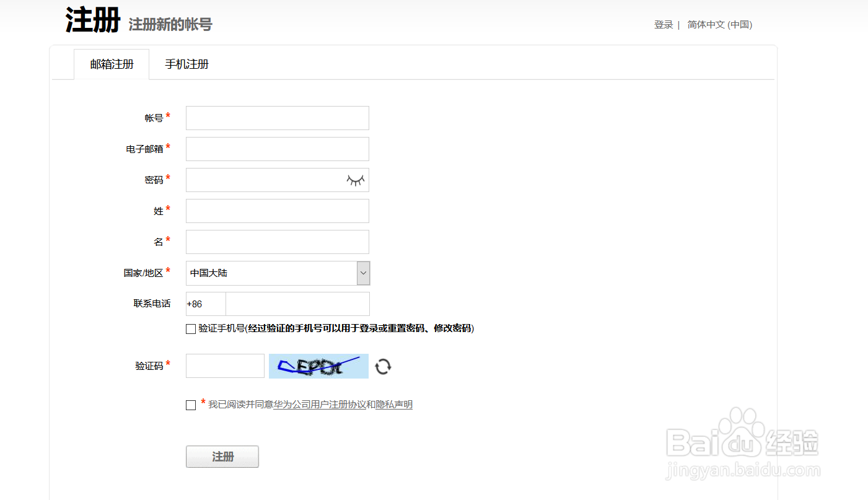
Task: Check the agreement 我已阅读并同意 checkbox
Action: (191, 405)
